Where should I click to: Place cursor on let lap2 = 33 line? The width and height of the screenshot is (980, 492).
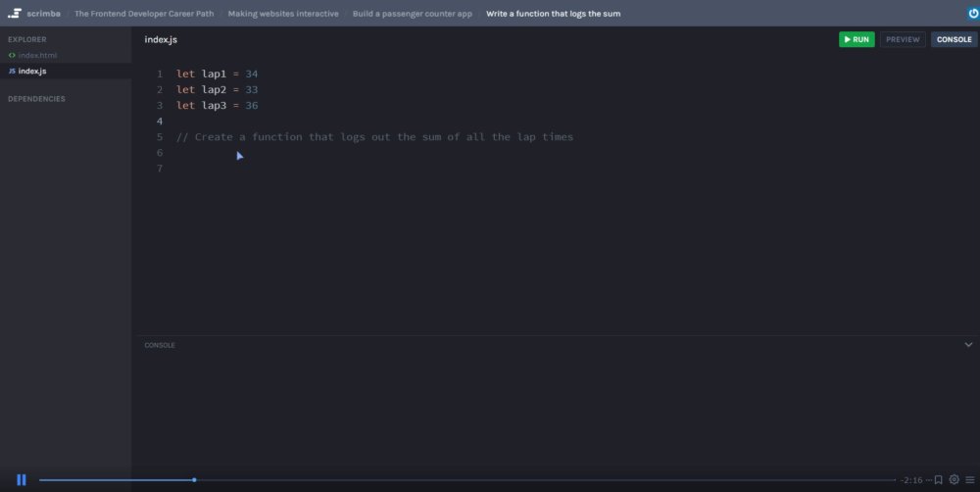pyautogui.click(x=217, y=89)
